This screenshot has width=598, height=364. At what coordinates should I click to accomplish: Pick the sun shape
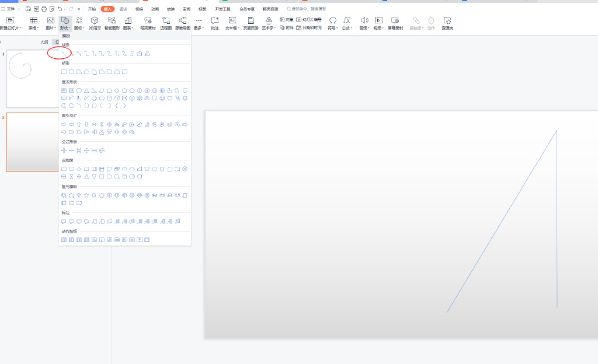(185, 98)
